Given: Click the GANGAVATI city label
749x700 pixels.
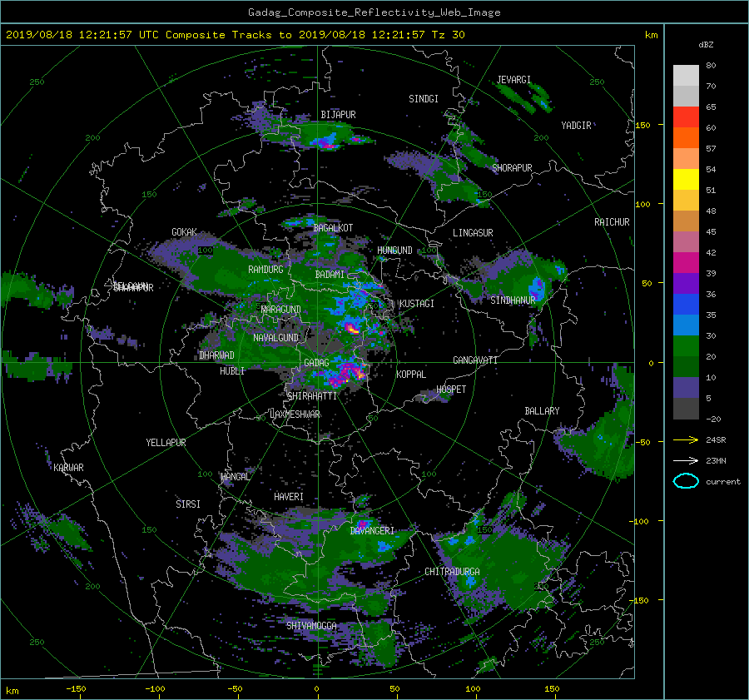Looking at the screenshot, I should click(475, 360).
